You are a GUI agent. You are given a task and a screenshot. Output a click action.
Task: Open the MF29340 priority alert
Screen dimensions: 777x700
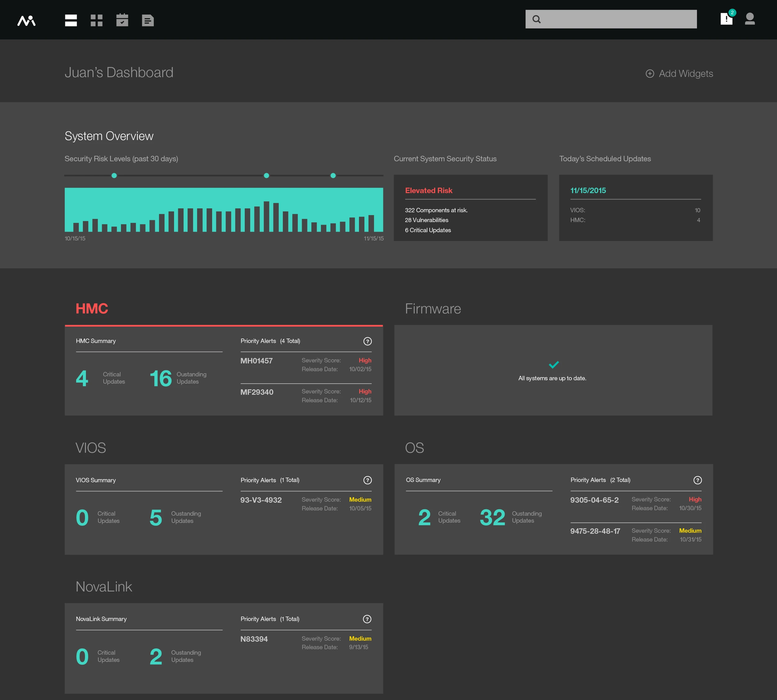(257, 392)
